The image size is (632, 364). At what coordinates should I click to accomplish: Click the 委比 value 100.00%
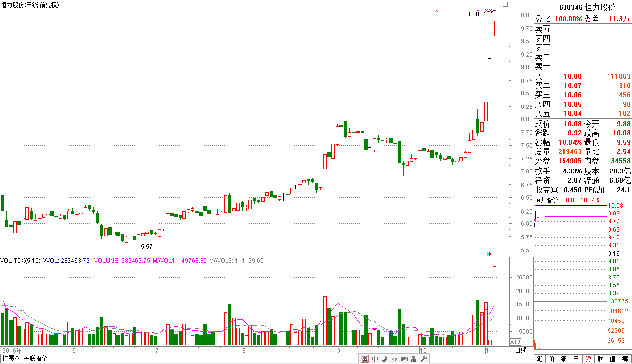click(567, 19)
